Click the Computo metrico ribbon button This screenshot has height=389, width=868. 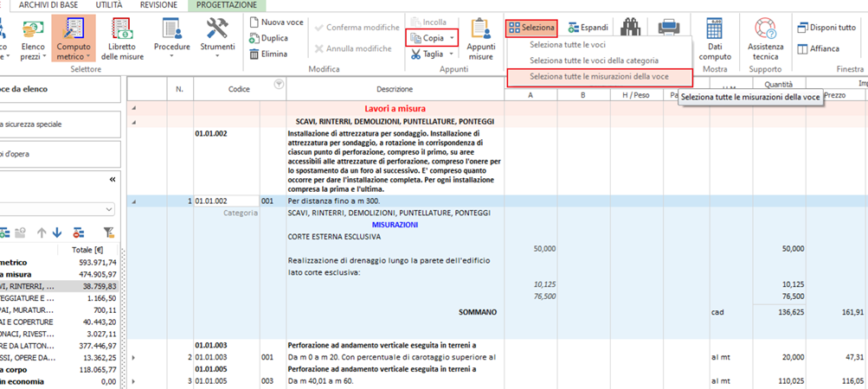(x=73, y=38)
